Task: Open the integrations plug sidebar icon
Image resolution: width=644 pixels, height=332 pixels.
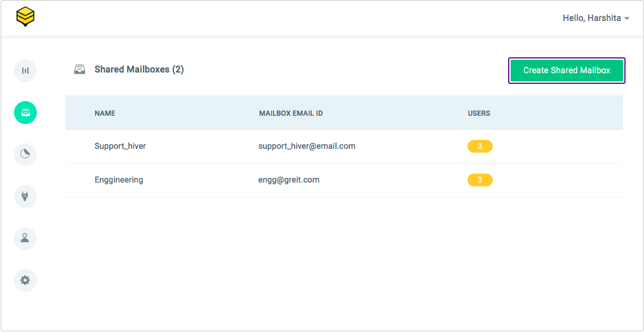Action: (25, 197)
